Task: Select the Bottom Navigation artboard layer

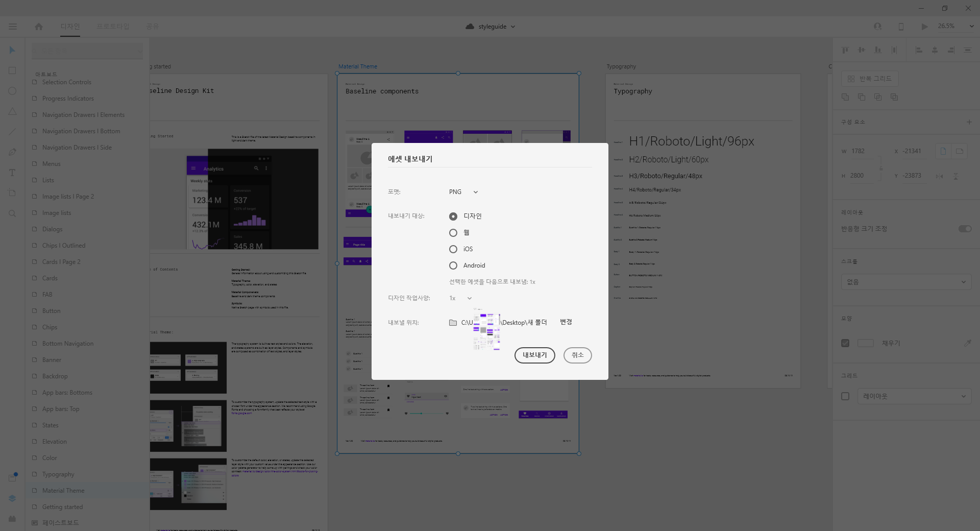Action: (x=87, y=344)
